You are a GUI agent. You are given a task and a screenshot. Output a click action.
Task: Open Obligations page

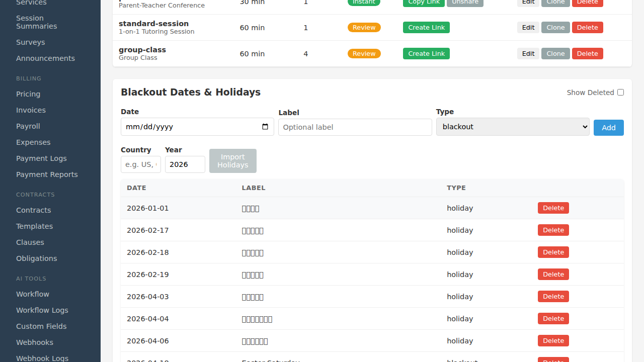36,258
